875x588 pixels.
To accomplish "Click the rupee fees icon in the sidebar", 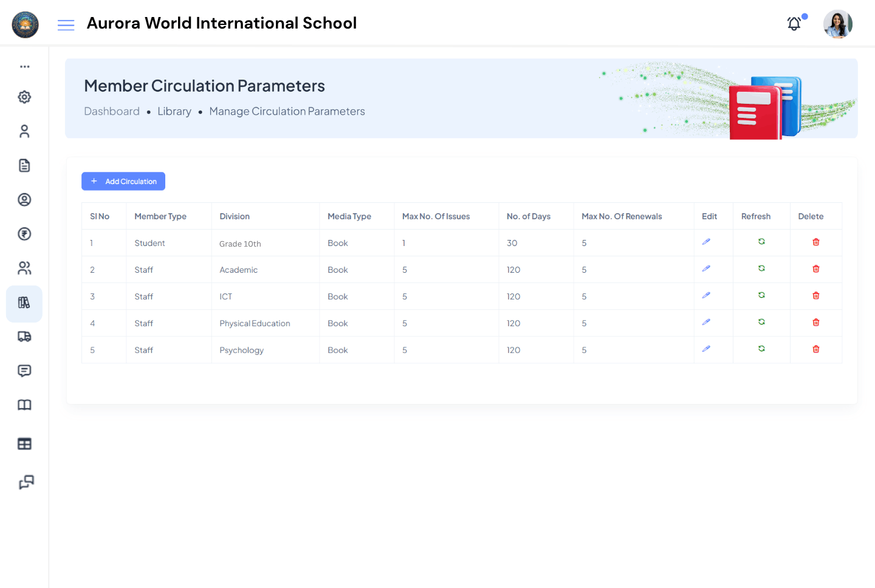I will point(24,234).
